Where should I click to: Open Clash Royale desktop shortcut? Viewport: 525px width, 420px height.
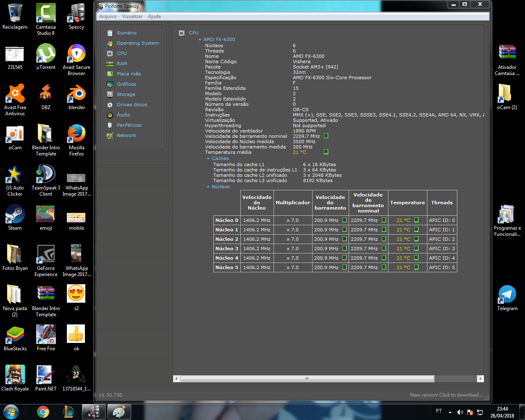point(15,378)
